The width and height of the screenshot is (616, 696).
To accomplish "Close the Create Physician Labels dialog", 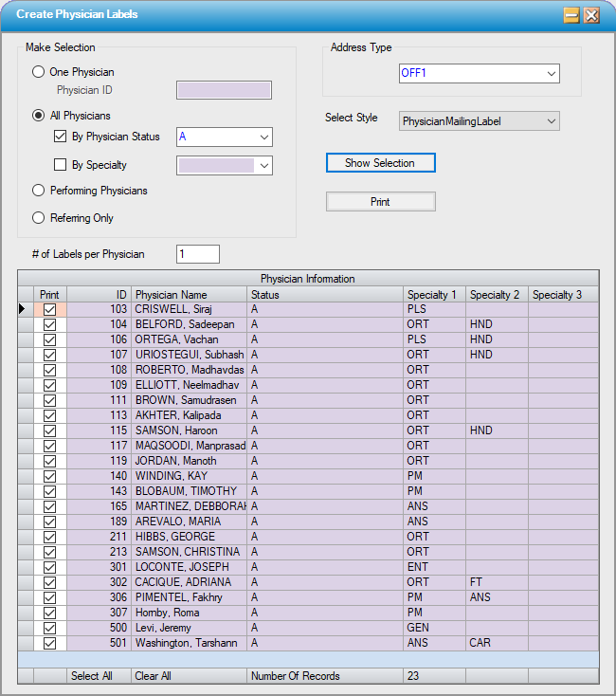I will (591, 15).
